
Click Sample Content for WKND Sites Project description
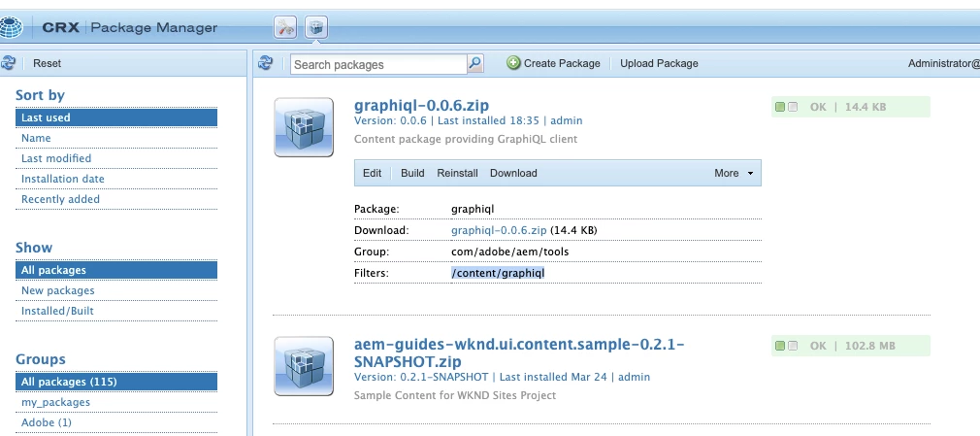(454, 395)
